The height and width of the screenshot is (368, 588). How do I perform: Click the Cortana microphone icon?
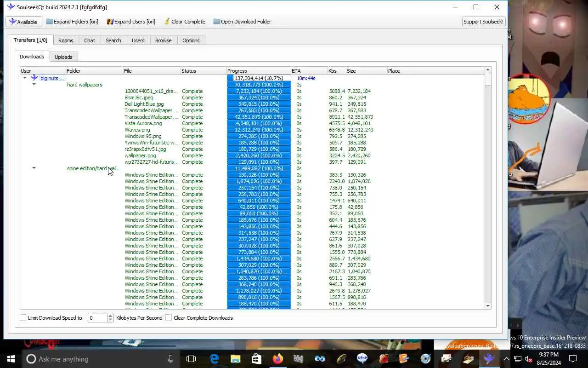pos(170,359)
